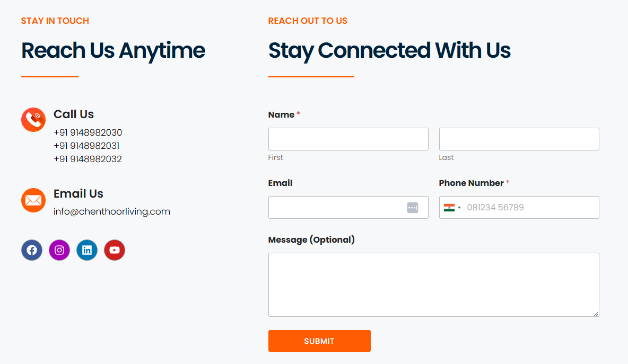Click phone number +91 9148982031
Image resolution: width=628 pixels, height=364 pixels.
pyautogui.click(x=86, y=146)
